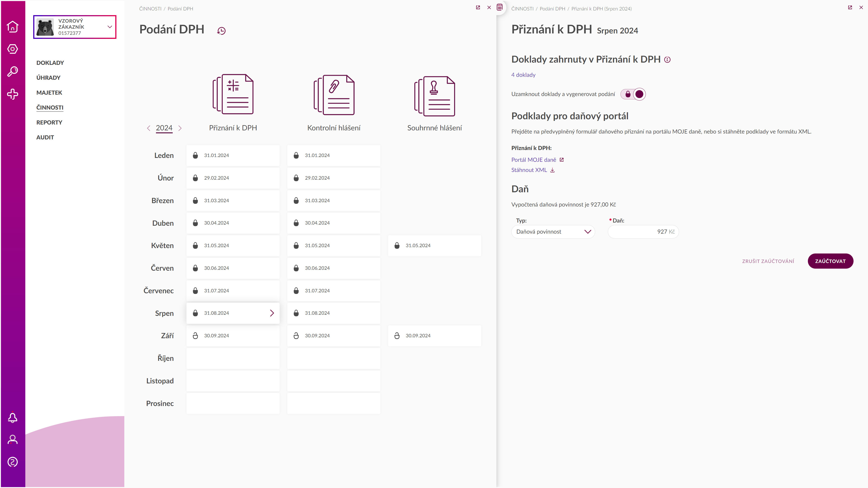Click the plus add icon in the sidebar
868x488 pixels.
(x=12, y=94)
